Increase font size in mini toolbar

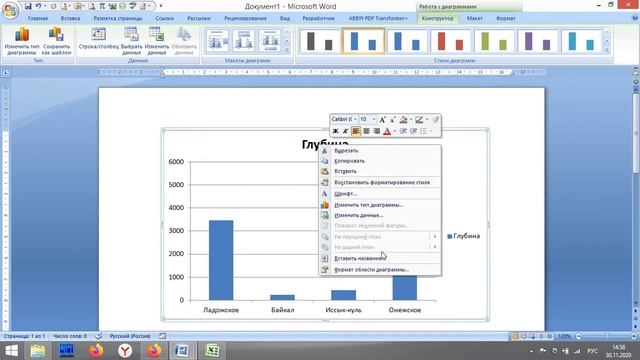coord(382,120)
